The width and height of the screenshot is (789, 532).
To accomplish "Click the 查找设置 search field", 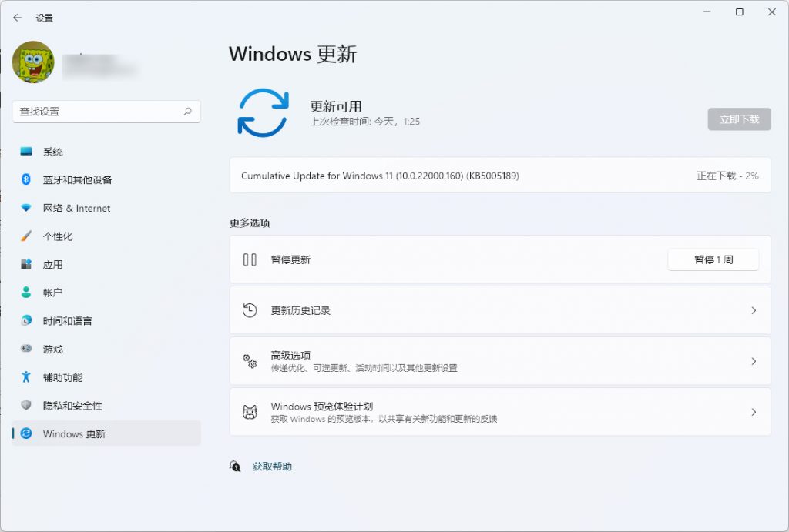I will 106,111.
